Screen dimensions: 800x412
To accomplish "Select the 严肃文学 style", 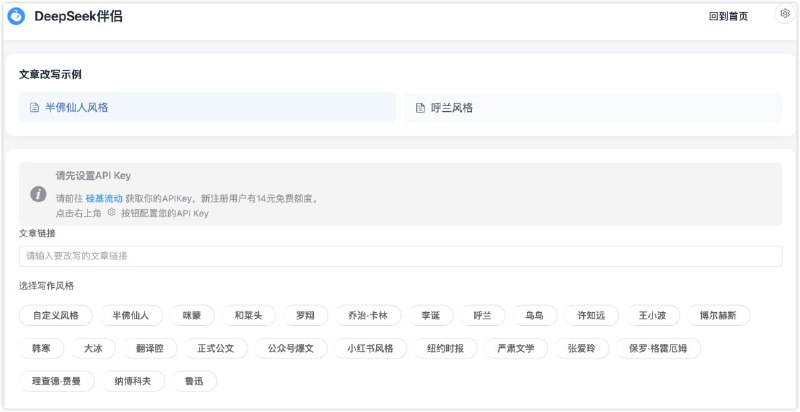I will click(x=516, y=349).
